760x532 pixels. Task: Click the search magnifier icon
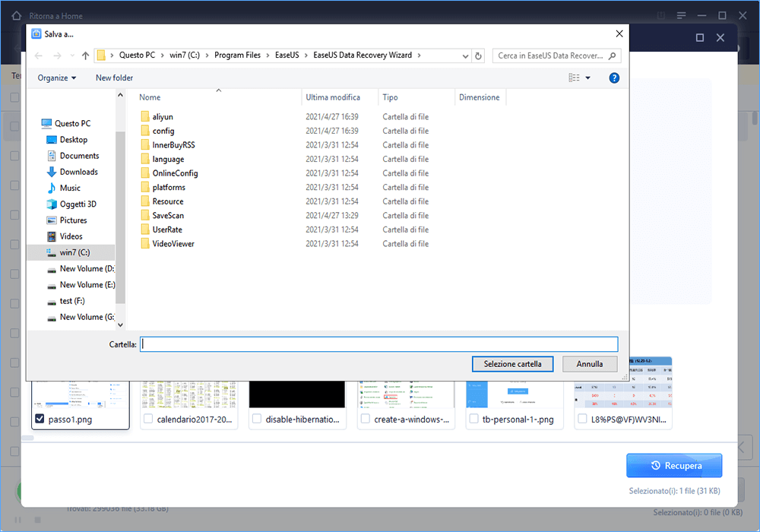pyautogui.click(x=613, y=56)
